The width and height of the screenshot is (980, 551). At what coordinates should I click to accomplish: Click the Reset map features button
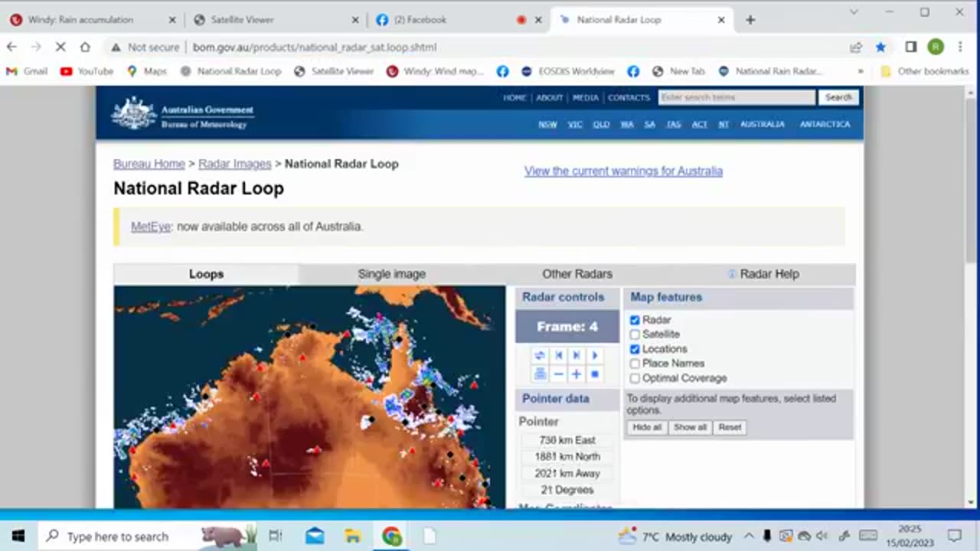730,427
